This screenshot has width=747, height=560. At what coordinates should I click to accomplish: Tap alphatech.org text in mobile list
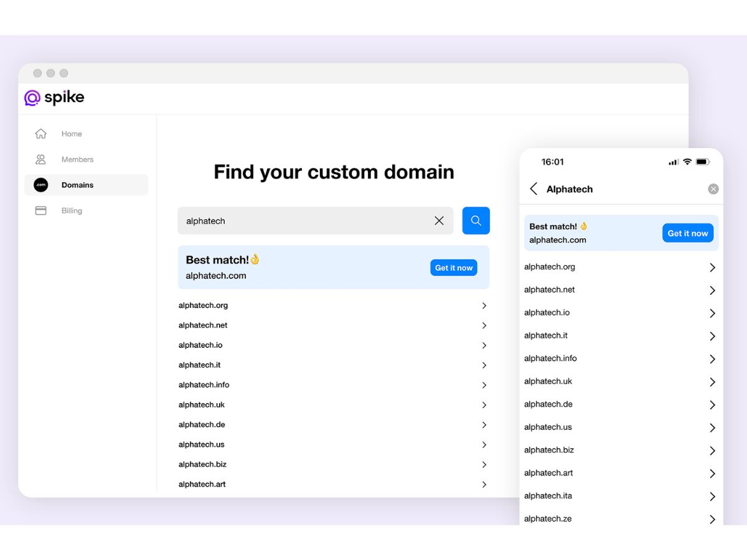[550, 267]
